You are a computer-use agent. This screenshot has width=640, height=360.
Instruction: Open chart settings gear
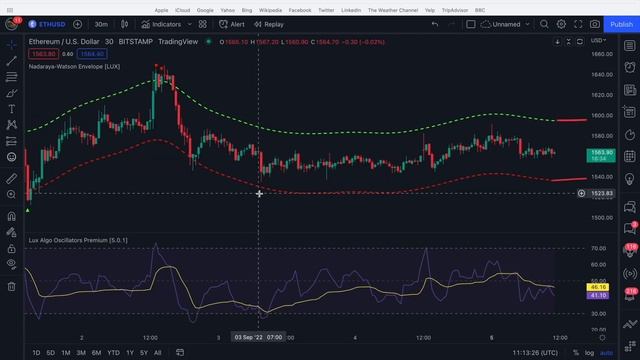pos(561,24)
